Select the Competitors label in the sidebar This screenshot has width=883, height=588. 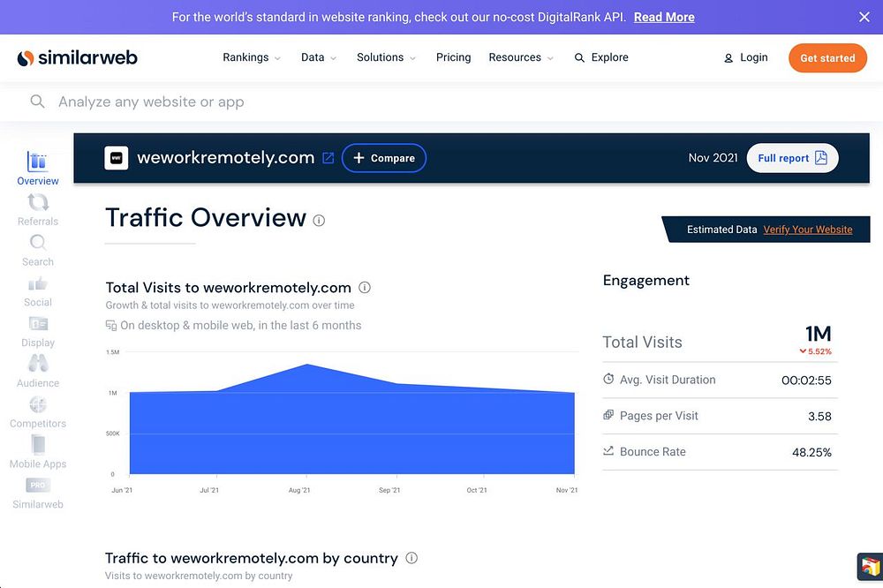(38, 424)
